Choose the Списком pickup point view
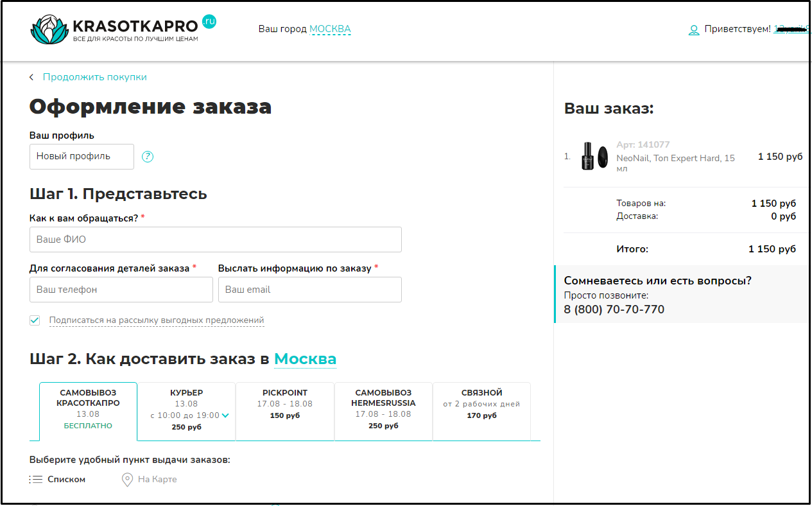812x506 pixels. click(66, 480)
